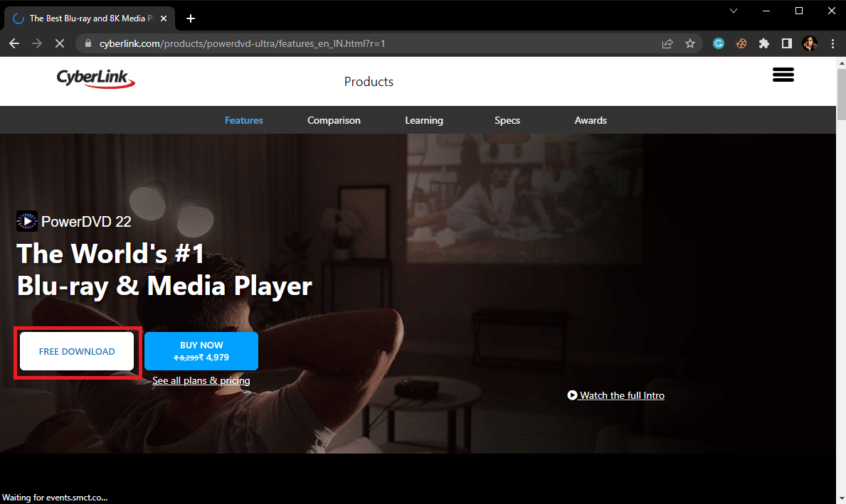Bookmark this page with the star
This screenshot has height=504, width=846.
tap(690, 43)
